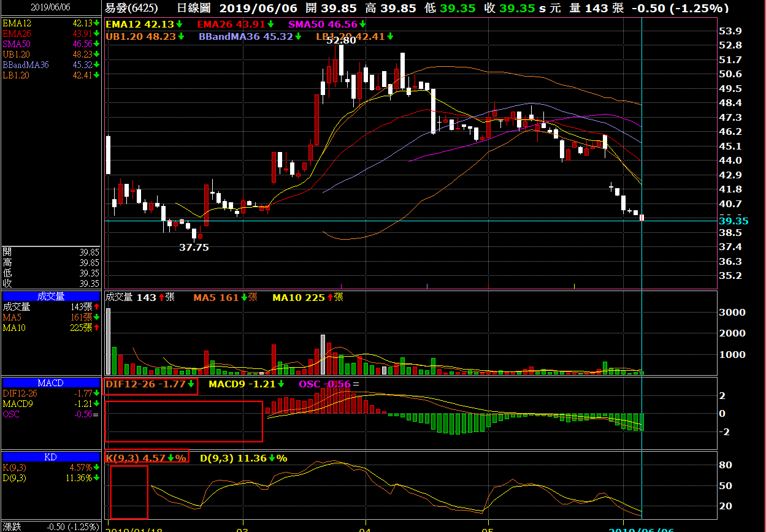Click the green arrow next to DIF12-26 -1.77 in MACD chart
This screenshot has height=532, width=766.
point(191,384)
